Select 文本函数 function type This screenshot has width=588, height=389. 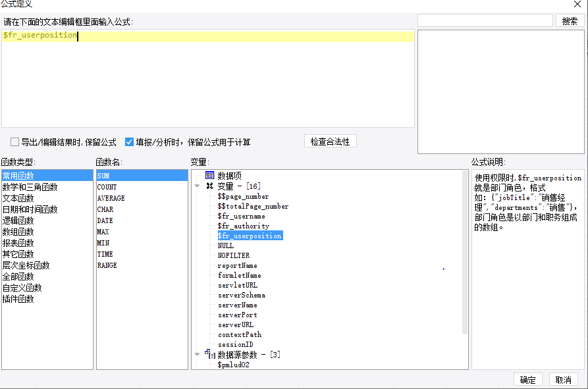tap(47, 198)
